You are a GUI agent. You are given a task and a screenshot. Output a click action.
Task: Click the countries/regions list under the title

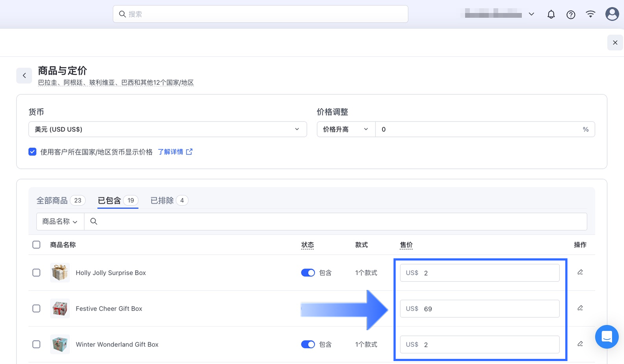pyautogui.click(x=116, y=83)
